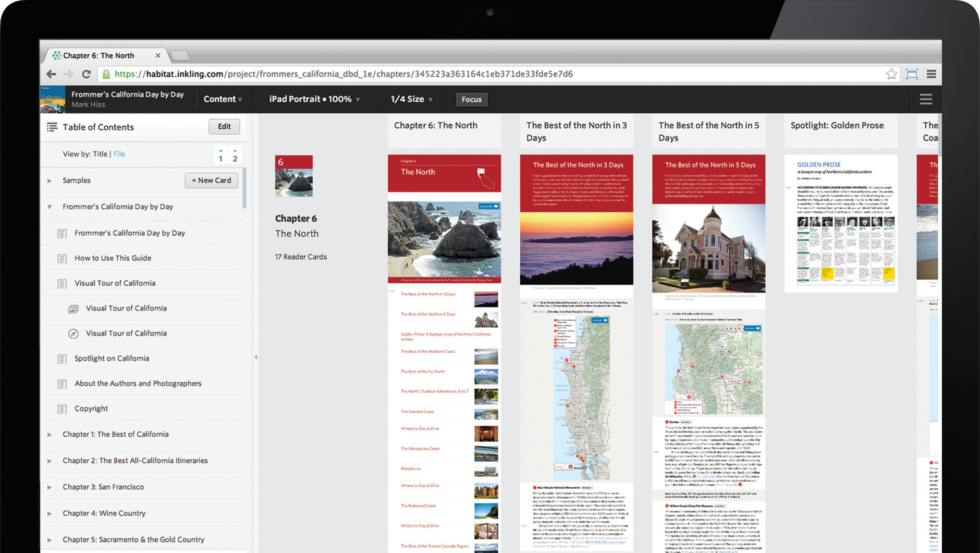980x553 pixels.
Task: Open the Chrome browser menu icon
Action: (x=932, y=74)
